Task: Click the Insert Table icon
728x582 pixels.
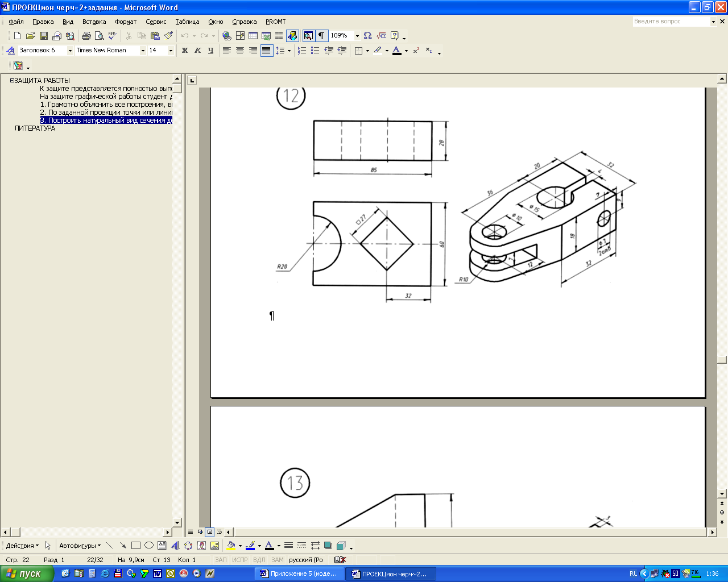Action: point(253,36)
